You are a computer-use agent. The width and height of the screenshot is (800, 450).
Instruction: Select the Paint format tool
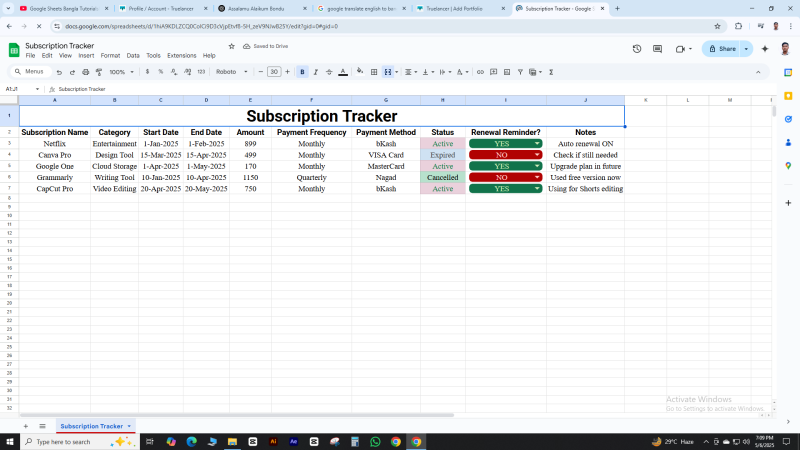coord(99,72)
